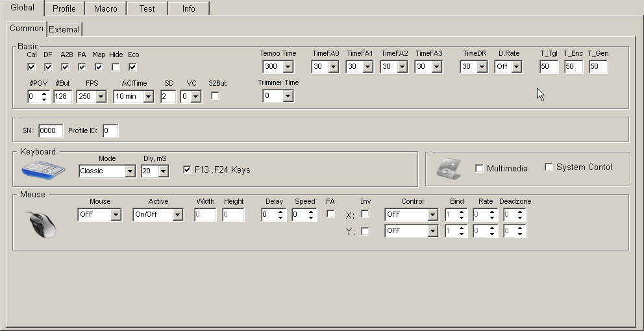Open the ACITime dropdown
The image size is (644, 331).
[x=148, y=97]
